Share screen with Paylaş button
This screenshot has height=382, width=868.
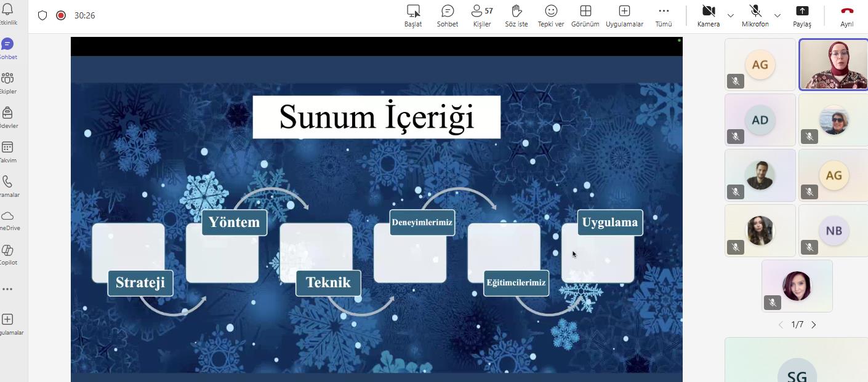pos(802,15)
